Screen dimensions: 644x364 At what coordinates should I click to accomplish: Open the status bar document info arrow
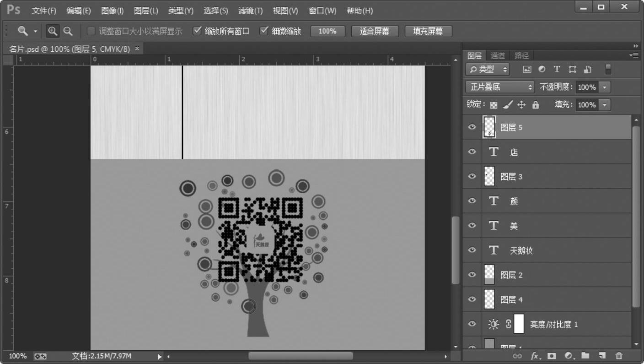click(x=160, y=356)
